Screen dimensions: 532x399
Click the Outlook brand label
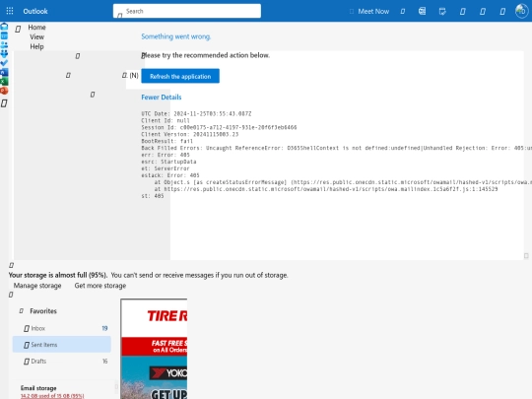pos(35,11)
